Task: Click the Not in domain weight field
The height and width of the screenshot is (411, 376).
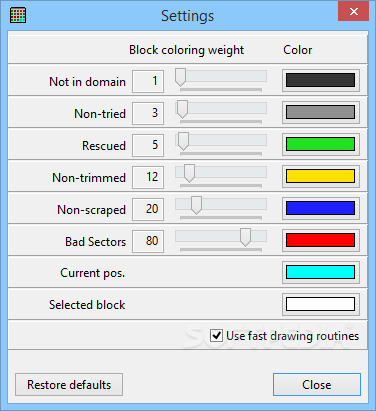Action: tap(148, 81)
